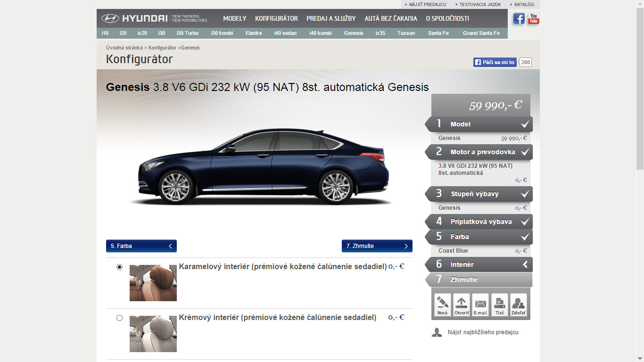The height and width of the screenshot is (362, 644).
Task: Print configuration with Tlač icon
Action: pyautogui.click(x=499, y=305)
